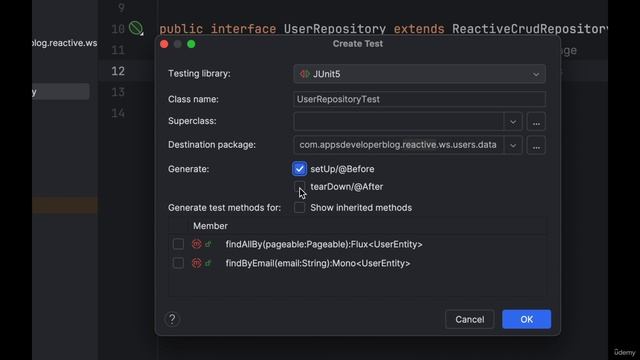Select the findByEmail method checkbox
The height and width of the screenshot is (360, 640).
[x=178, y=263]
